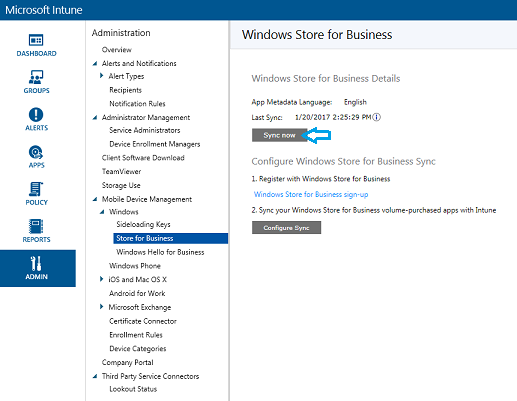This screenshot has height=401, width=517.
Task: Expand the Alert Types tree node
Action: (102, 76)
